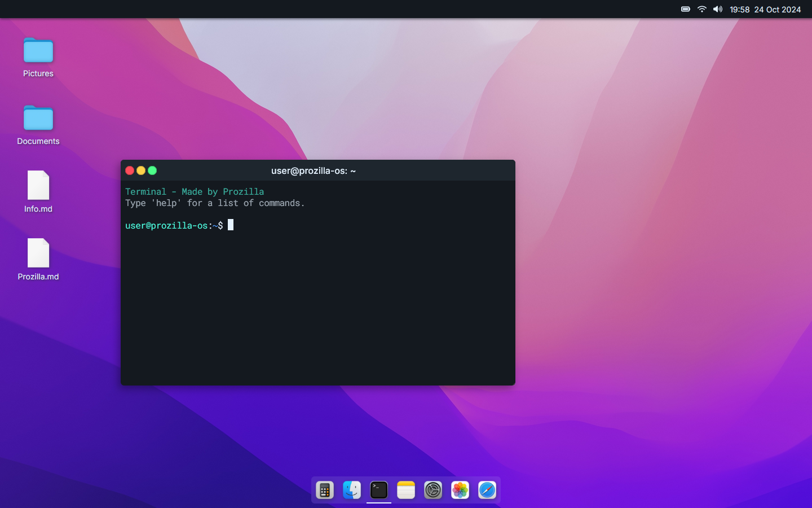This screenshot has height=508, width=812.
Task: Select the Prozilla.md file icon
Action: (38, 253)
